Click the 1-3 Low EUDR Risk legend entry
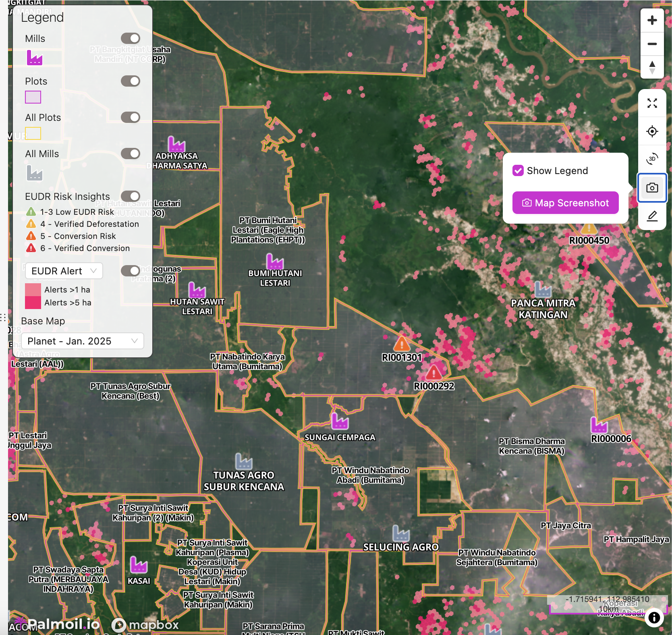Viewport: 672px width, 635px height. pos(70,212)
